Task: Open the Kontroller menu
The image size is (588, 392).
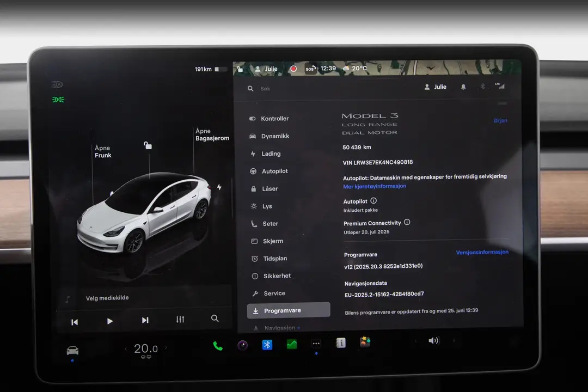Action: point(269,119)
